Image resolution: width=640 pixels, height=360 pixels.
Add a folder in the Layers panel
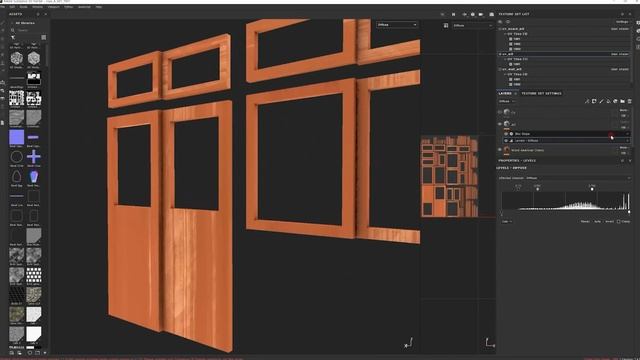[x=622, y=101]
